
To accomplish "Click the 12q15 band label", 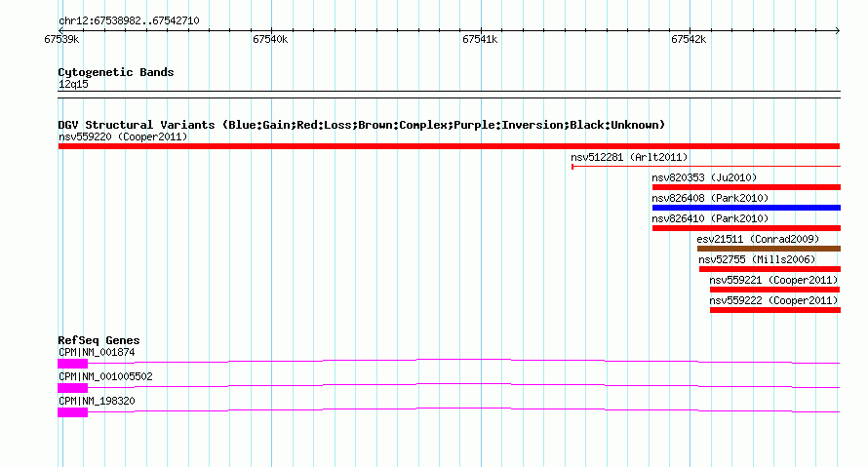I will coord(73,84).
